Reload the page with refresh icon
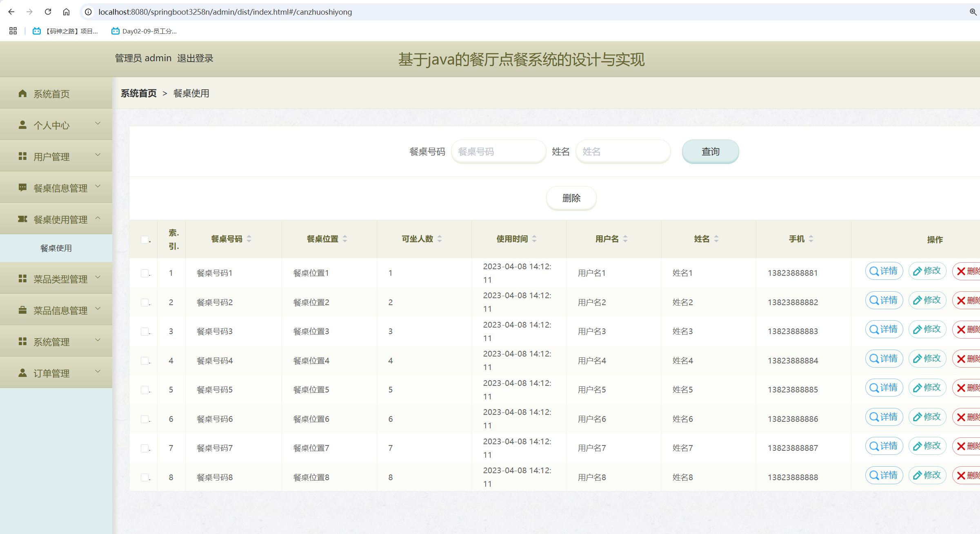Screen dimensions: 980x534 (x=48, y=12)
